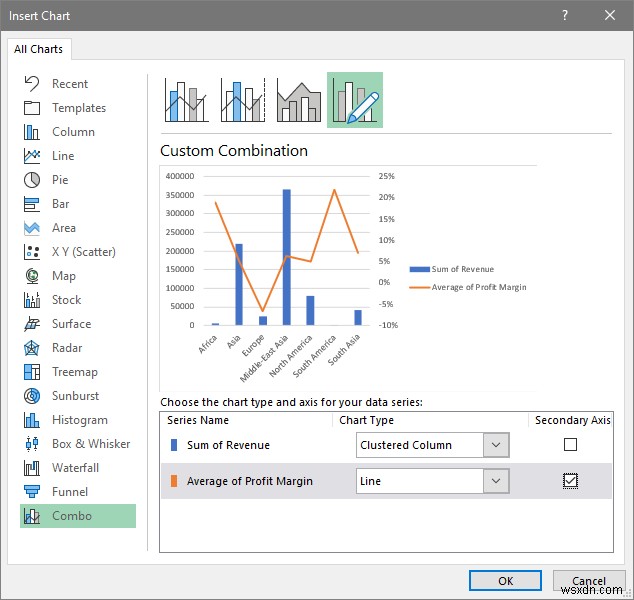Click the 400000 primary axis label
Viewport: 634px width, 600px height.
pyautogui.click(x=180, y=176)
